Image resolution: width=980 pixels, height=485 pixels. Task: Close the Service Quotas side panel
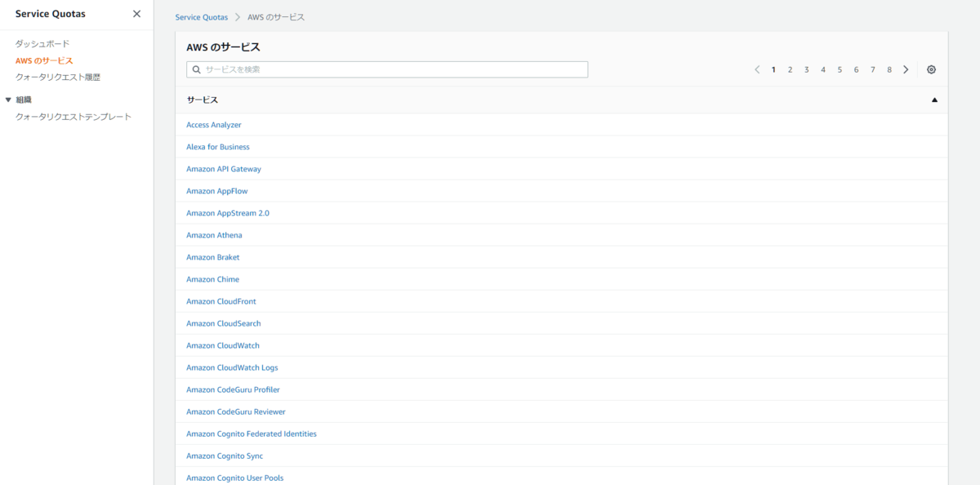tap(136, 14)
